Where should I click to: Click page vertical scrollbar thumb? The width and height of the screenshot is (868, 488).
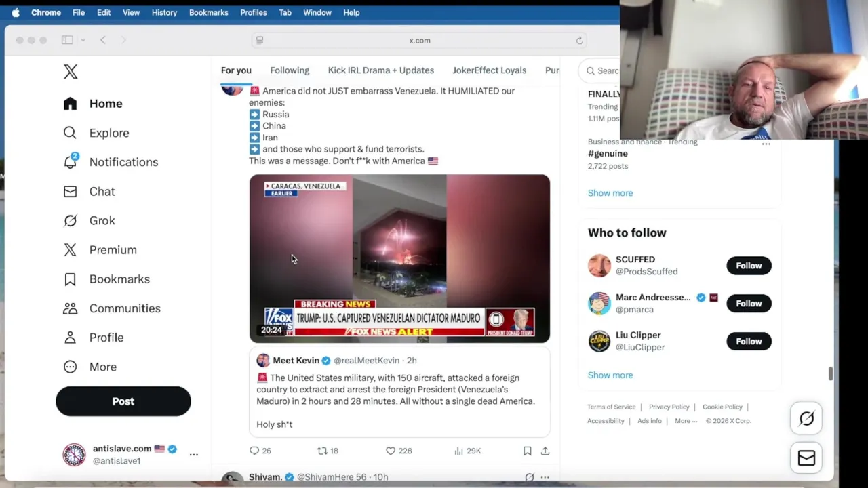[x=830, y=373]
